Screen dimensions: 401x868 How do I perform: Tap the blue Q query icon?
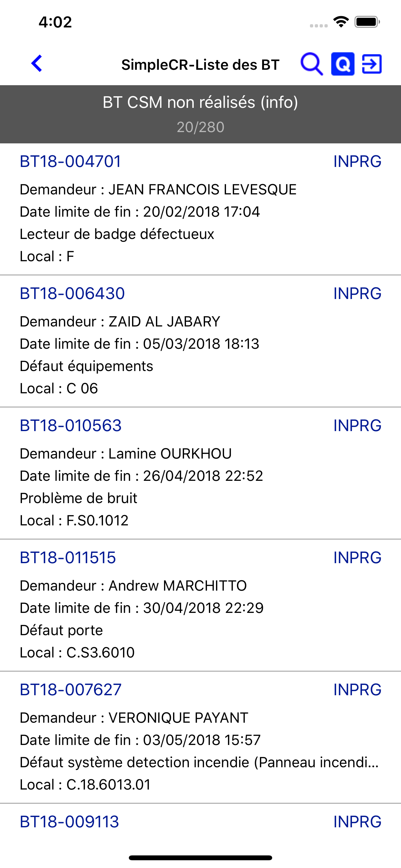coord(343,64)
